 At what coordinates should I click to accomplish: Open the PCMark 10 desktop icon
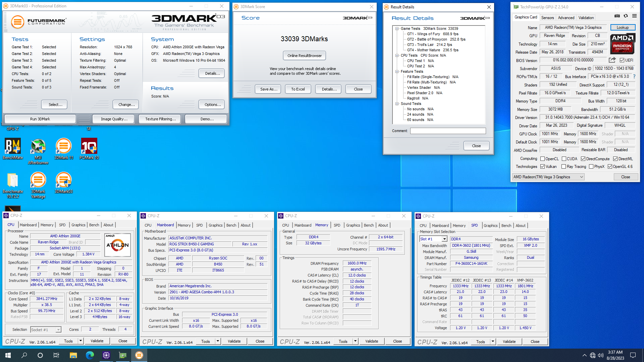[x=89, y=149]
